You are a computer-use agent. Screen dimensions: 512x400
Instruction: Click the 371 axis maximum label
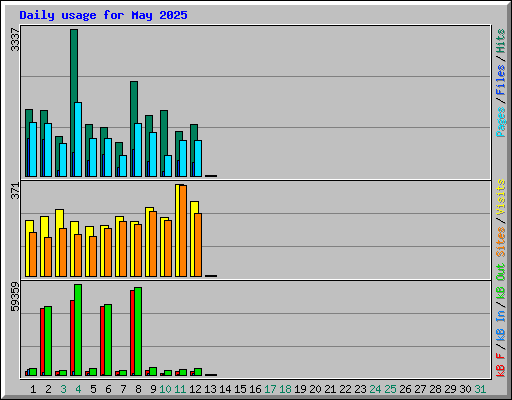click(15, 191)
